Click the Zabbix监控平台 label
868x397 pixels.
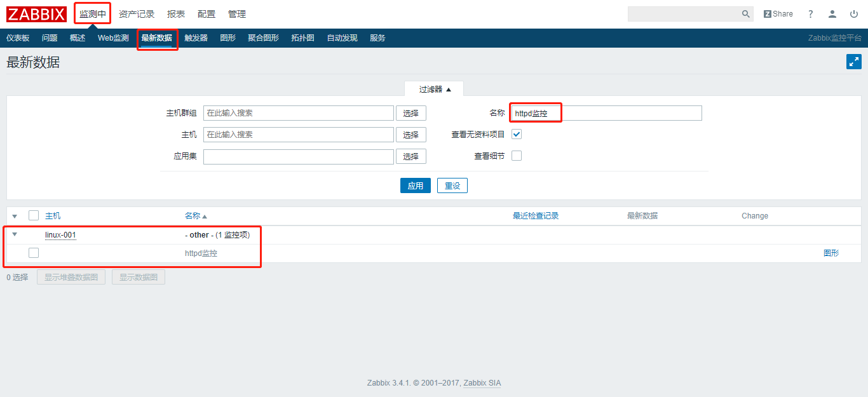835,38
